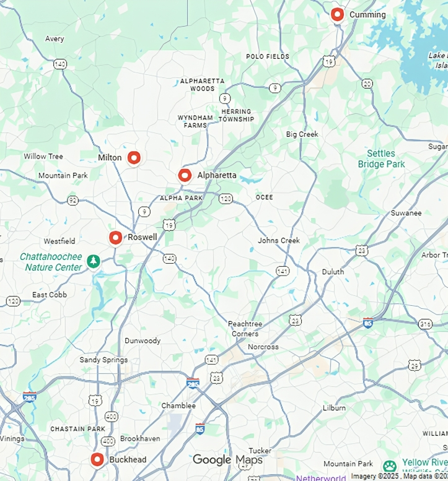
Task: Click the red marker pin at Cumming
Action: click(x=337, y=14)
